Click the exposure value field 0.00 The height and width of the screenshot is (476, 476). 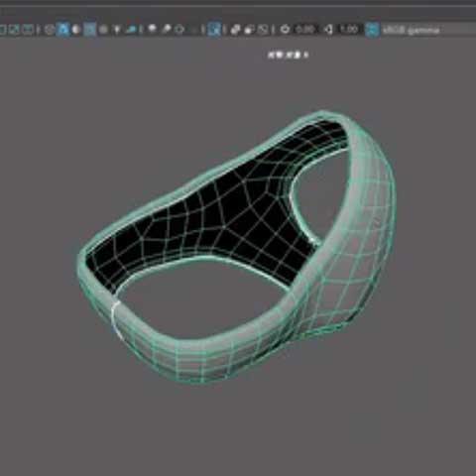[x=305, y=30]
